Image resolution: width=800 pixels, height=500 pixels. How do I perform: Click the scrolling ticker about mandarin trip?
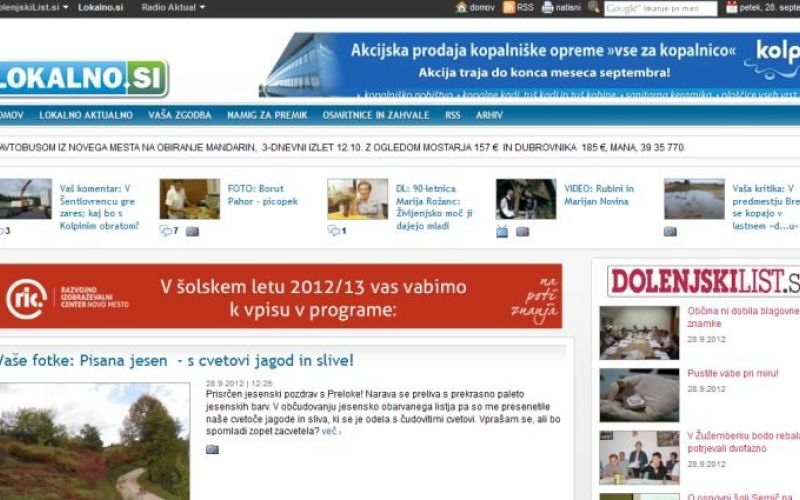(342, 147)
